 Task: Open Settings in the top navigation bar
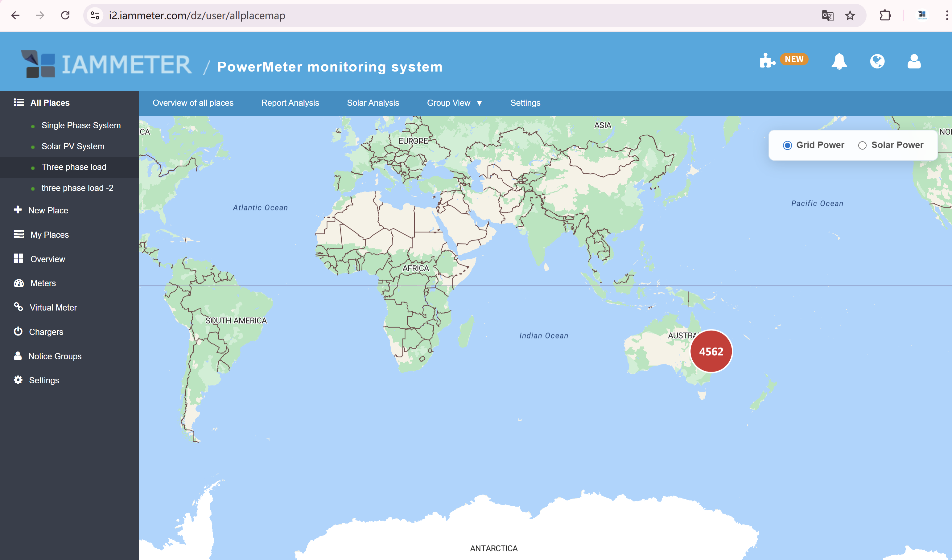(x=525, y=103)
